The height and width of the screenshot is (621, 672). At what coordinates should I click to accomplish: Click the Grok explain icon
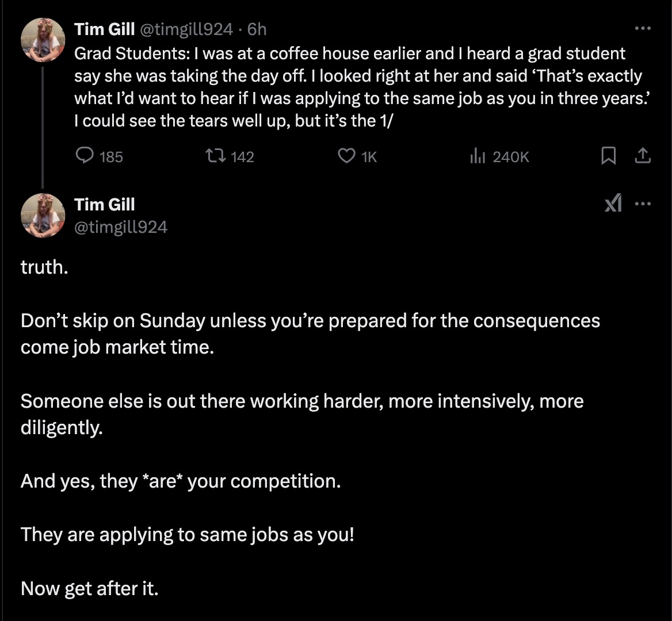613,204
